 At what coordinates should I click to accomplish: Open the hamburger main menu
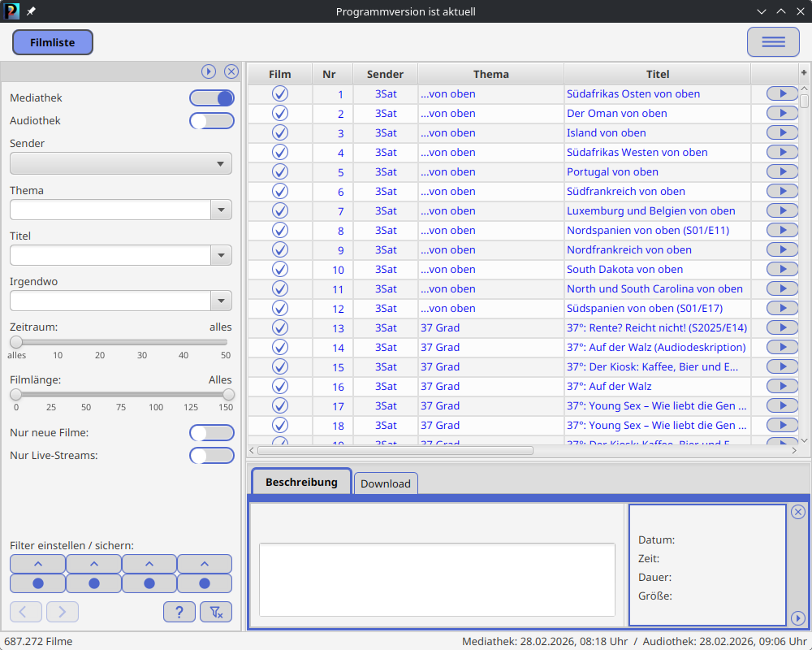[x=773, y=42]
